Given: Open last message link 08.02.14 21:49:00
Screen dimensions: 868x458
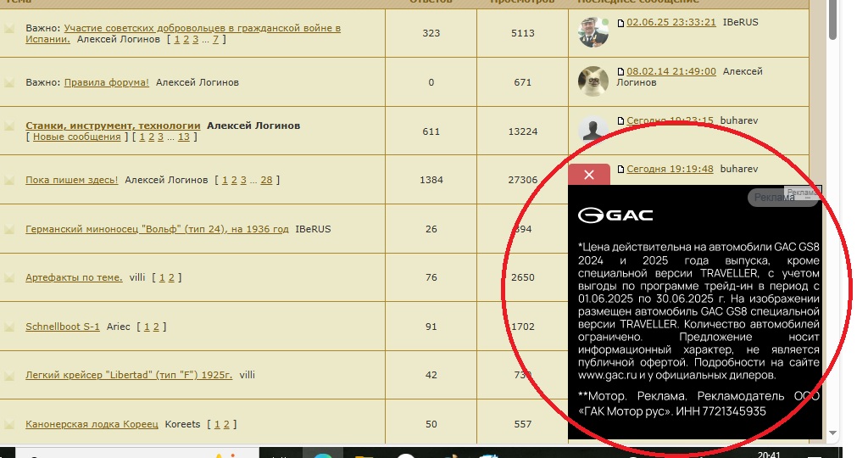Looking at the screenshot, I should tap(671, 71).
